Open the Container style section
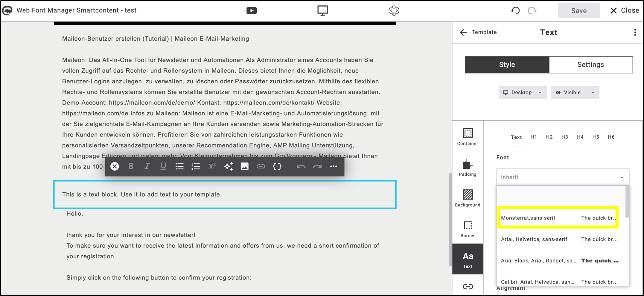Viewport: 644px width, 296px height. (468, 137)
